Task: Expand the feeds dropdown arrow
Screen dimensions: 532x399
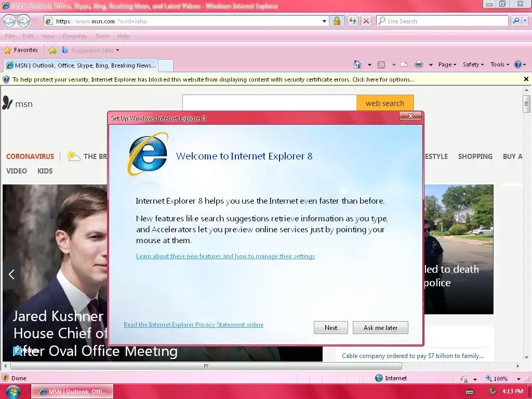Action: coord(394,64)
